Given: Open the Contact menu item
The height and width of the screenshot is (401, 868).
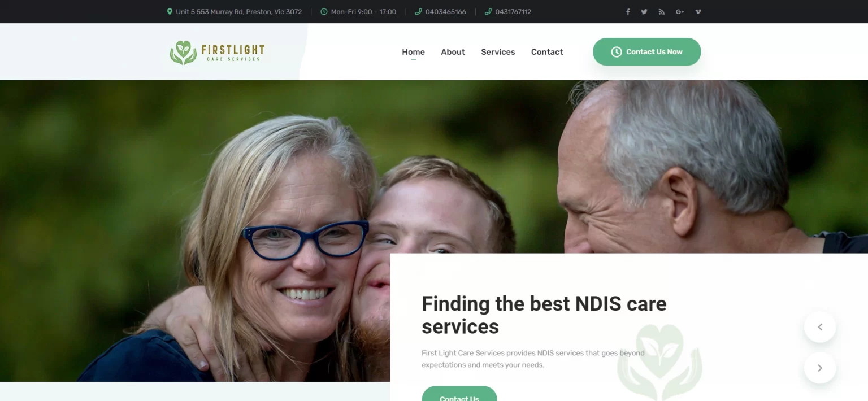Looking at the screenshot, I should tap(547, 52).
